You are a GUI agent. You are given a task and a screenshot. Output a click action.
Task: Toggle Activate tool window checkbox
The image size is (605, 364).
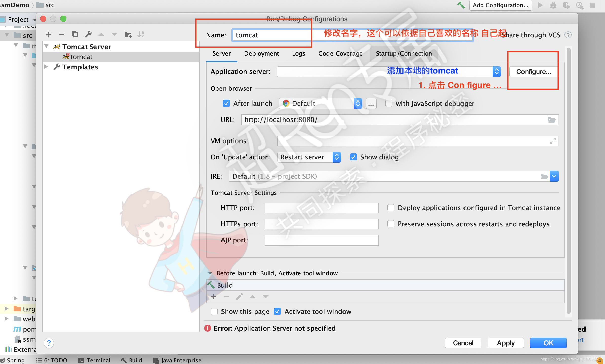(x=277, y=311)
